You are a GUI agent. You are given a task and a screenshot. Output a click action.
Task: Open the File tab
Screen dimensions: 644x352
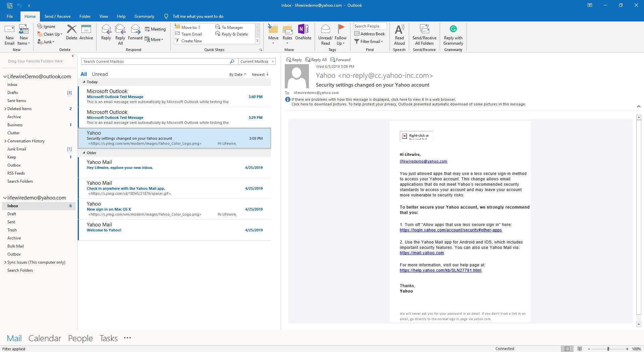coord(10,16)
